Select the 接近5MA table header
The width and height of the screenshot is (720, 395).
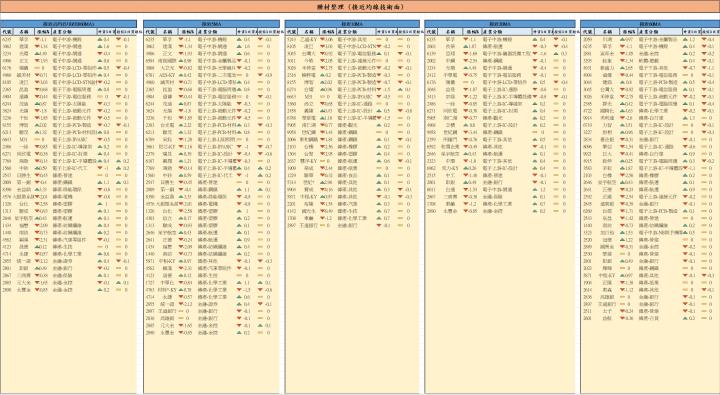pyautogui.click(x=211, y=24)
